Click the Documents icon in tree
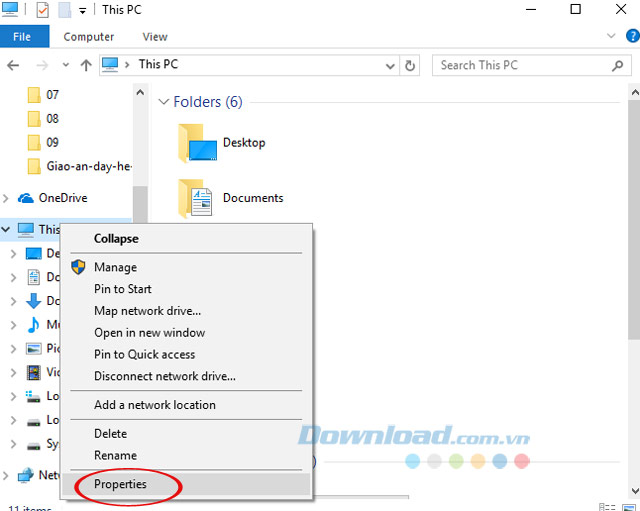Image resolution: width=640 pixels, height=511 pixels. pyautogui.click(x=33, y=277)
